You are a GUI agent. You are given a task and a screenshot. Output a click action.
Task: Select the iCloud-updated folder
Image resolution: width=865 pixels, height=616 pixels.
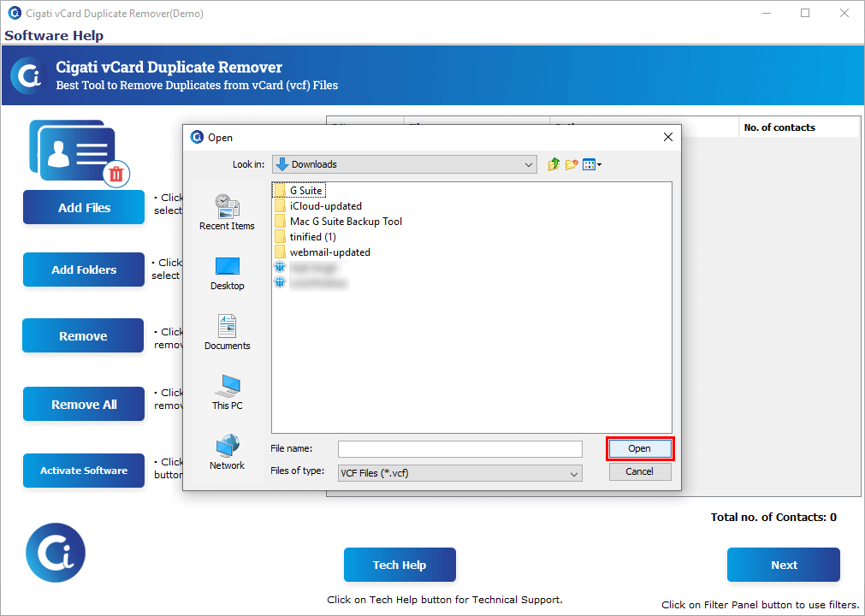pyautogui.click(x=318, y=205)
